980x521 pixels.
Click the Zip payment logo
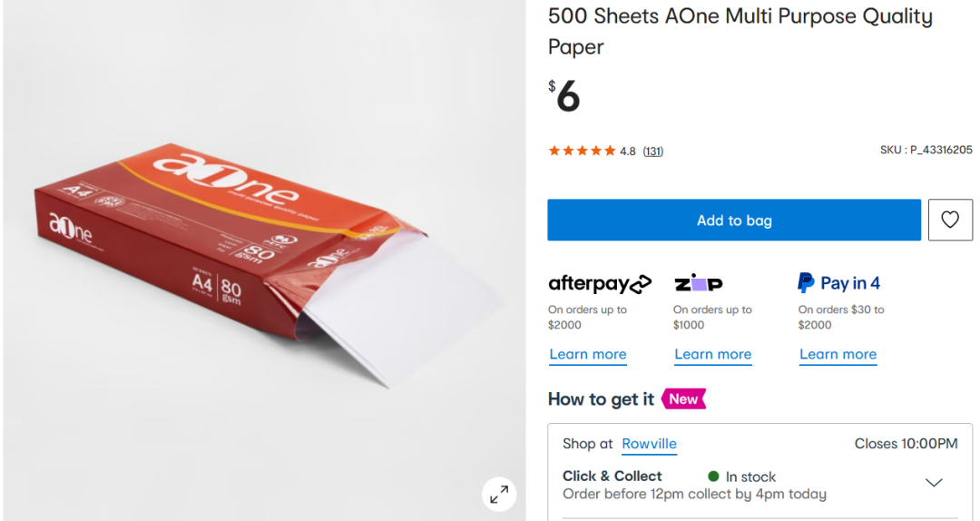click(698, 283)
